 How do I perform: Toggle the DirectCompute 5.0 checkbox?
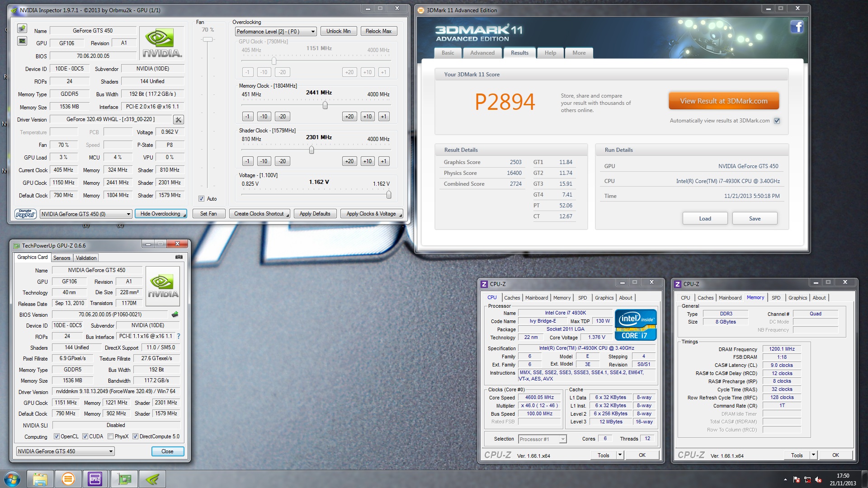click(x=135, y=436)
